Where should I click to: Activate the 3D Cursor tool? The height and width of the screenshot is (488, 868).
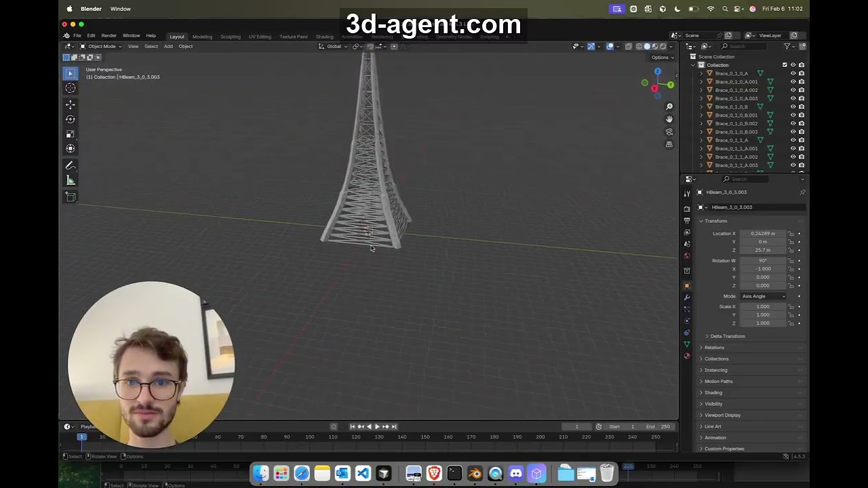pos(71,88)
